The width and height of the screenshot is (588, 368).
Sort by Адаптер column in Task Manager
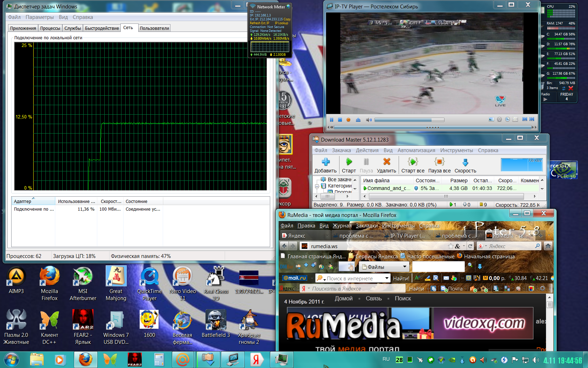(x=33, y=201)
